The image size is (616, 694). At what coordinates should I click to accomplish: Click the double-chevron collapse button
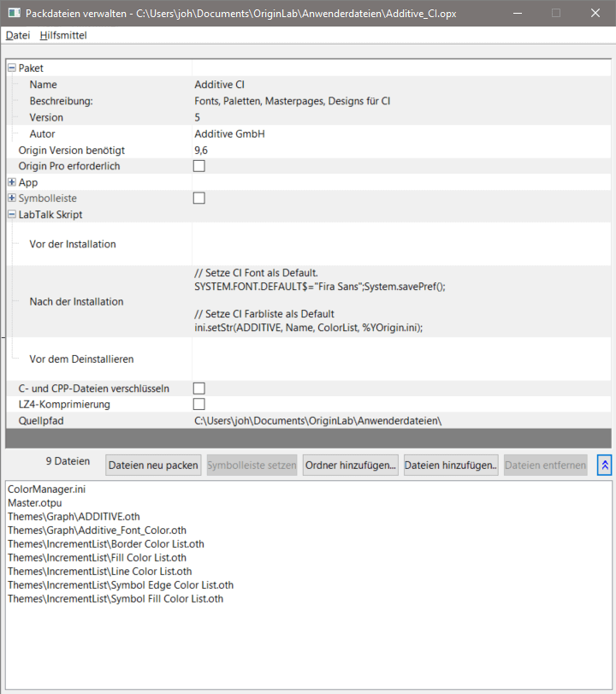[x=605, y=466]
